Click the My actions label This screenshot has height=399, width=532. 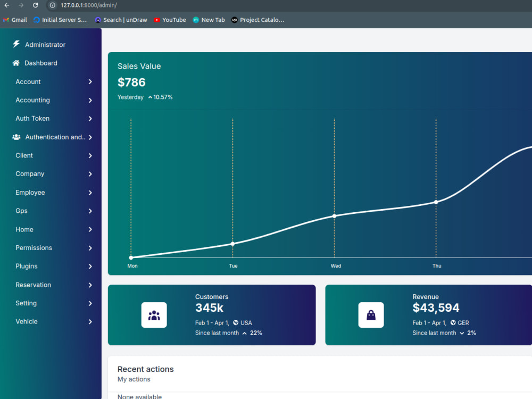tap(134, 379)
